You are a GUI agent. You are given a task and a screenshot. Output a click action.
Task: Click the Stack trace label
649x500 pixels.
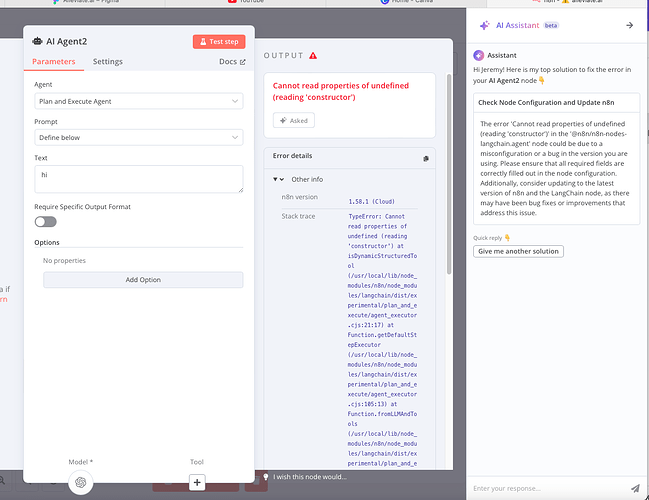pyautogui.click(x=298, y=216)
